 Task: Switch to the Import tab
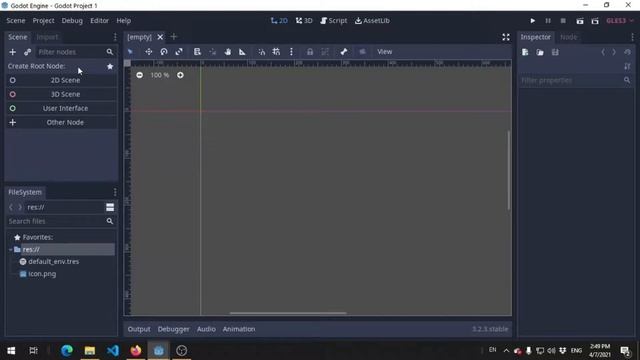(47, 37)
